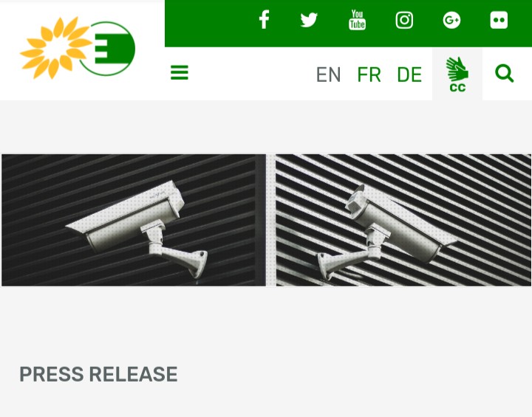The height and width of the screenshot is (417, 532).
Task: Expand the hamburger navigation menu
Action: coord(180,72)
